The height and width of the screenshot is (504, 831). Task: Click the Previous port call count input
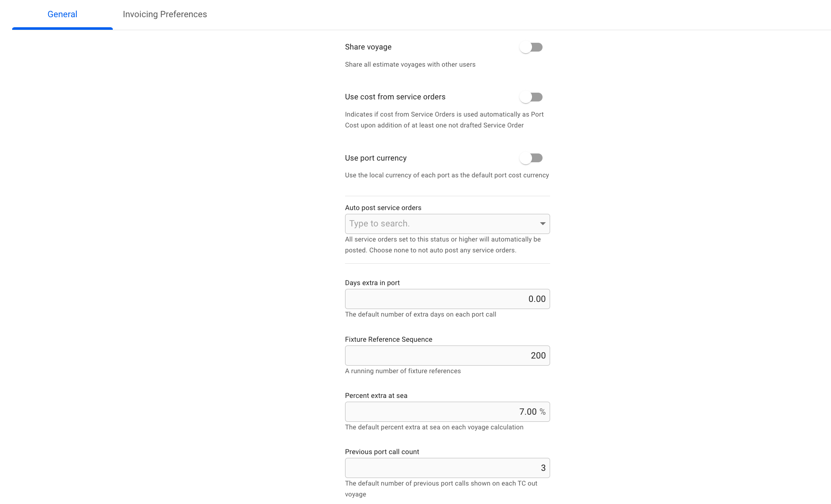tap(447, 468)
